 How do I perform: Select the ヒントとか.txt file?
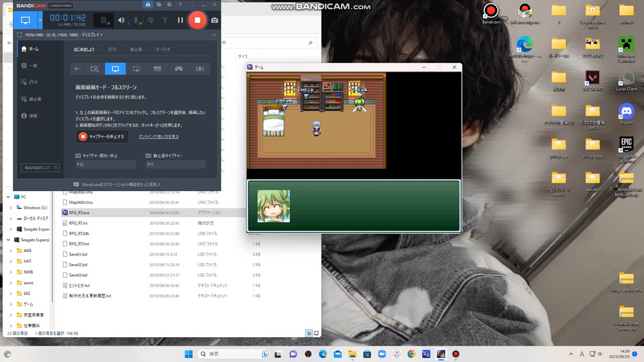tap(79, 286)
